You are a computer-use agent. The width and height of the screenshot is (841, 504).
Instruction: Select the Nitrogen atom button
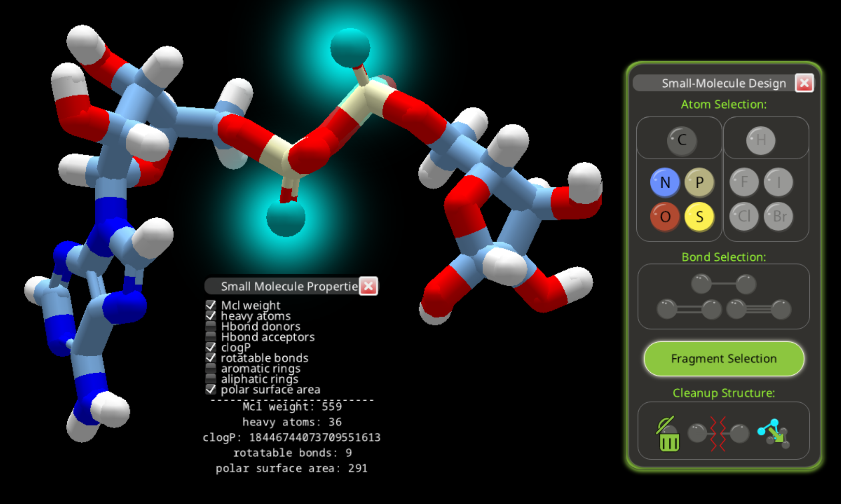pos(665,182)
